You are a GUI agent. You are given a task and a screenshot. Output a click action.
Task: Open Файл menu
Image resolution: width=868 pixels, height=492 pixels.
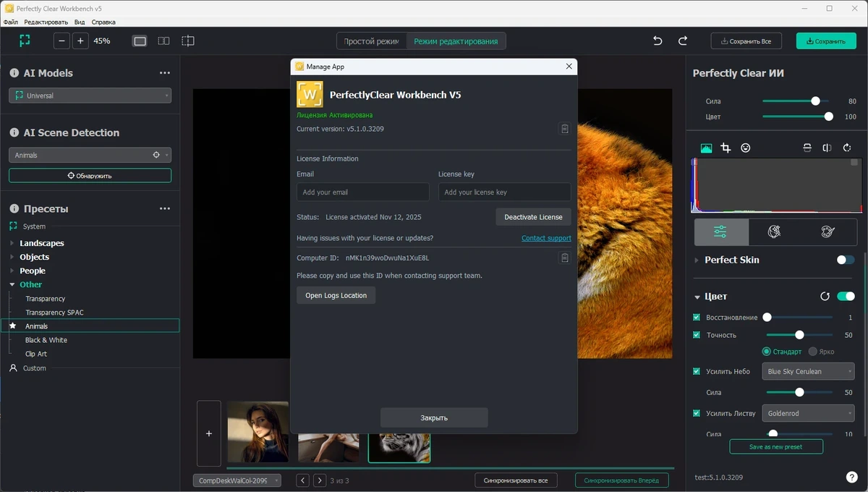tap(11, 22)
